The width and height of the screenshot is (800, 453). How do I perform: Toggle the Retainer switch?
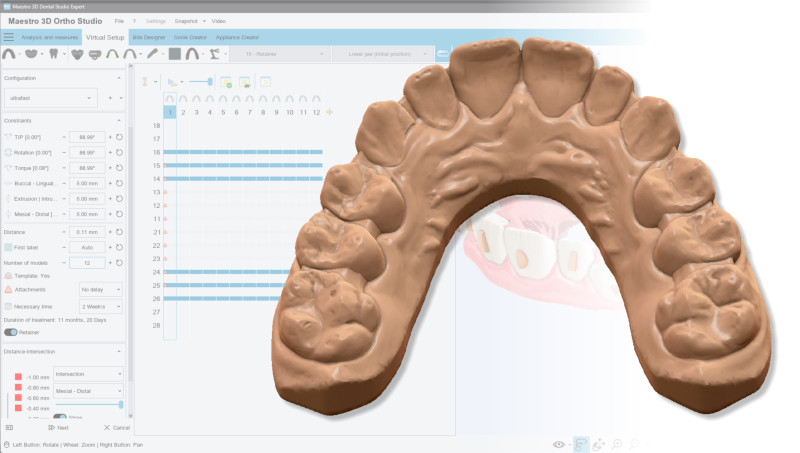tap(11, 332)
